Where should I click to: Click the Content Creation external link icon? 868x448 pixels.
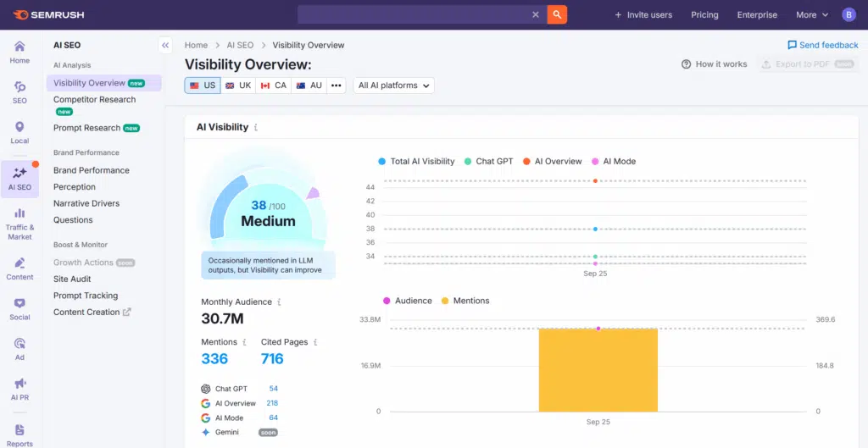127,312
